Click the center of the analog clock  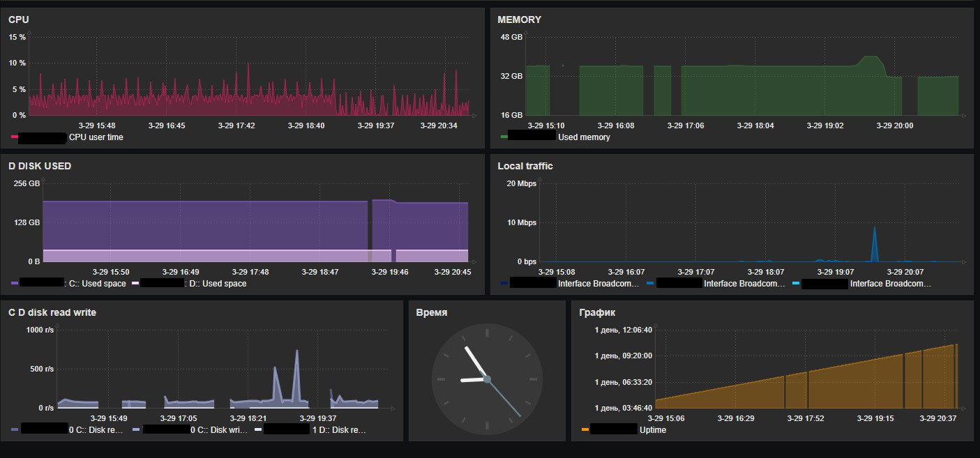tap(487, 379)
